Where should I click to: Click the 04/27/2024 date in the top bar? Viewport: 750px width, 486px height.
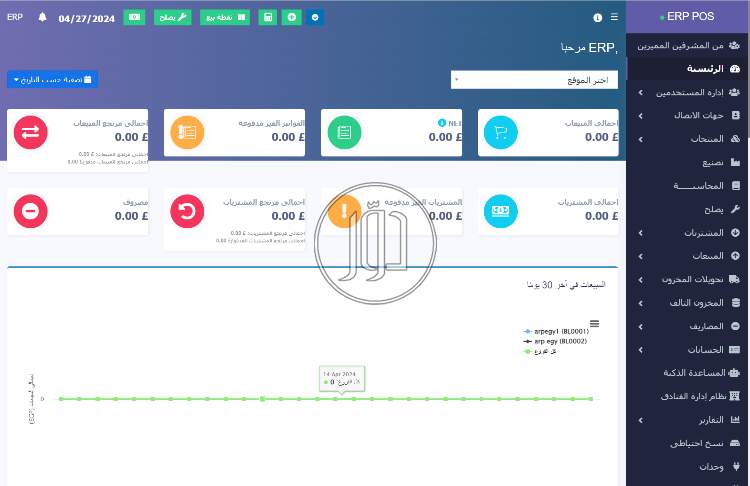(87, 19)
